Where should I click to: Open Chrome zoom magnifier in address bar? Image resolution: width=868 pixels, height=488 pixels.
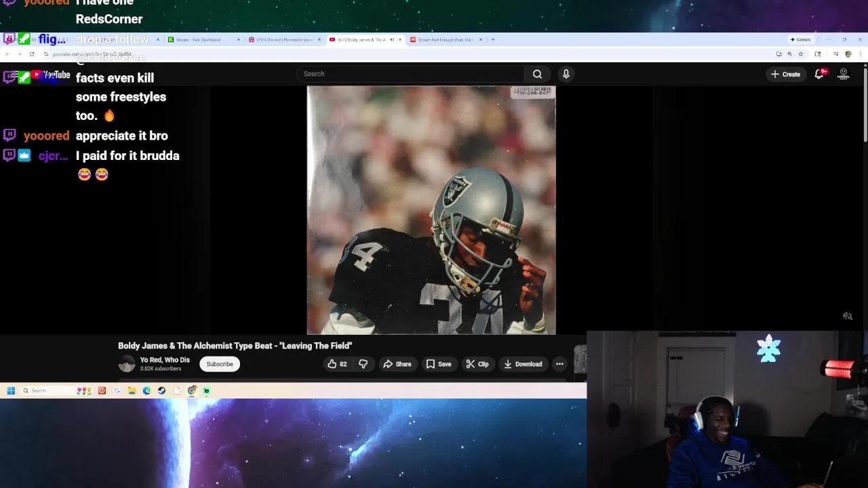click(789, 54)
